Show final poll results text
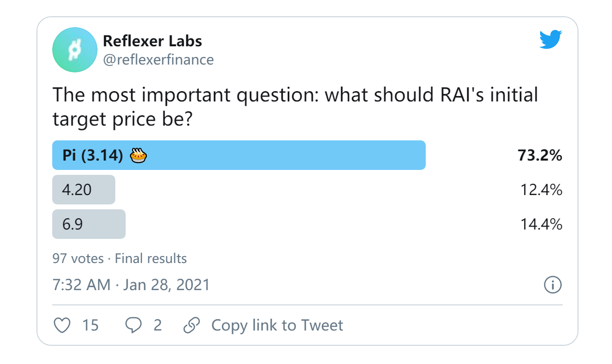 (x=150, y=258)
